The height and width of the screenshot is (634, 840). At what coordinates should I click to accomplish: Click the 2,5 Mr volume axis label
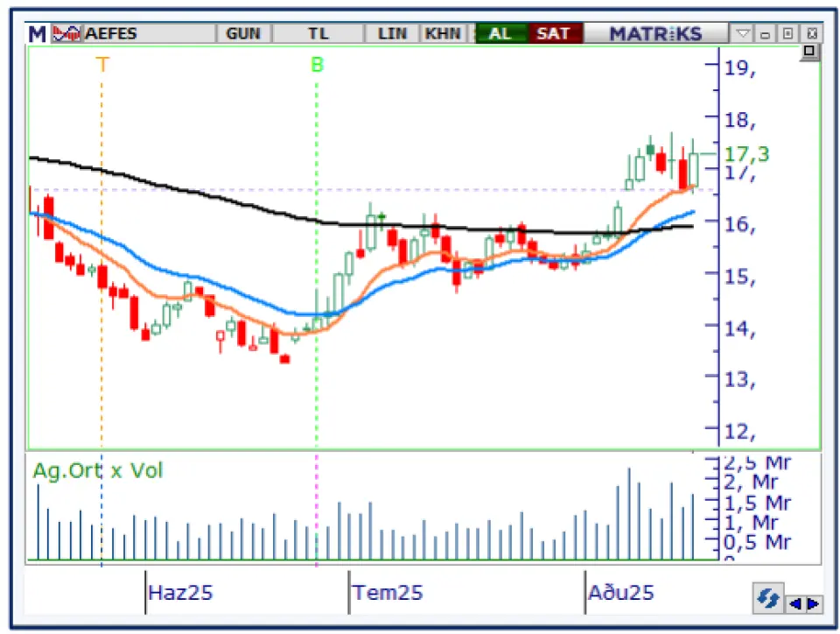coord(757,462)
